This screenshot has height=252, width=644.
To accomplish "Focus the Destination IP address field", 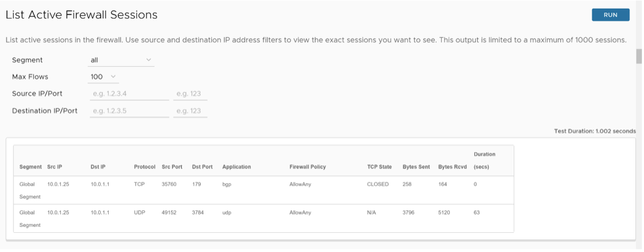I will point(129,111).
